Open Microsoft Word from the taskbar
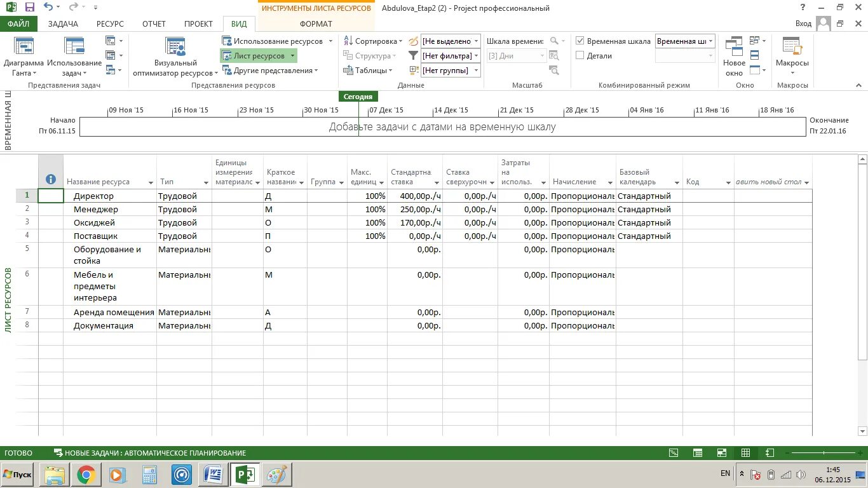868x488 pixels. [x=214, y=475]
